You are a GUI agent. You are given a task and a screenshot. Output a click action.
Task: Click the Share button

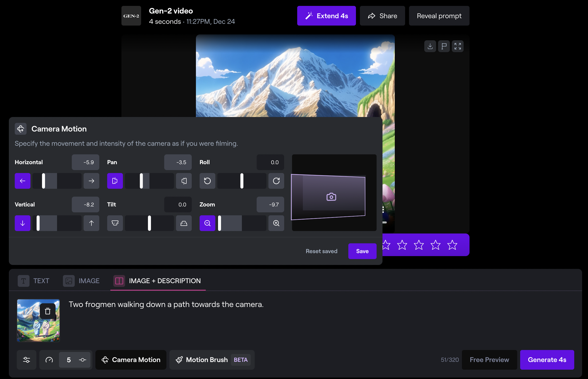pyautogui.click(x=382, y=16)
